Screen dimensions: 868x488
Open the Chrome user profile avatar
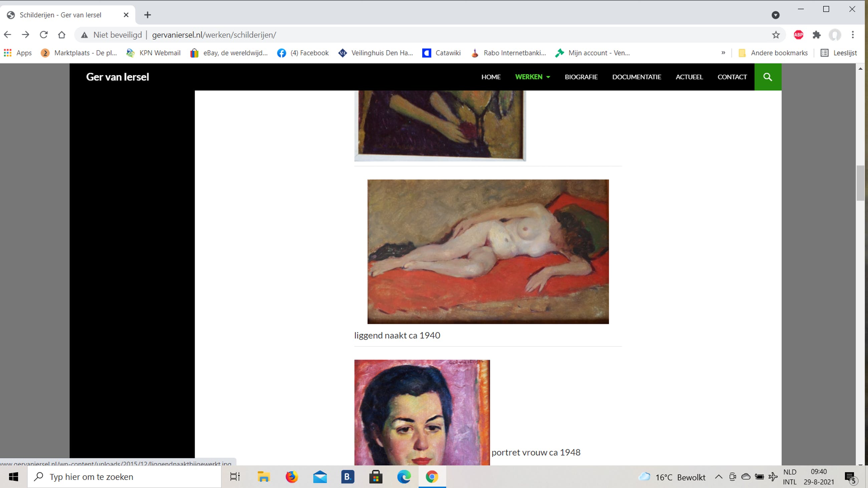[x=835, y=35]
